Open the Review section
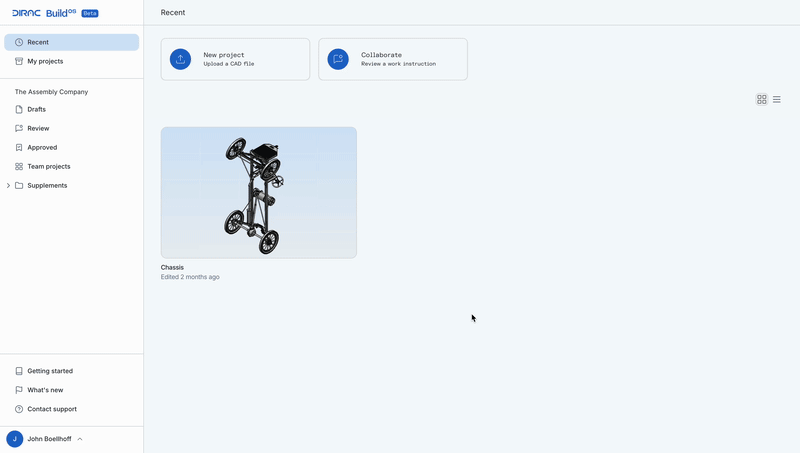Screen dimensions: 800x453 point(71,128)
